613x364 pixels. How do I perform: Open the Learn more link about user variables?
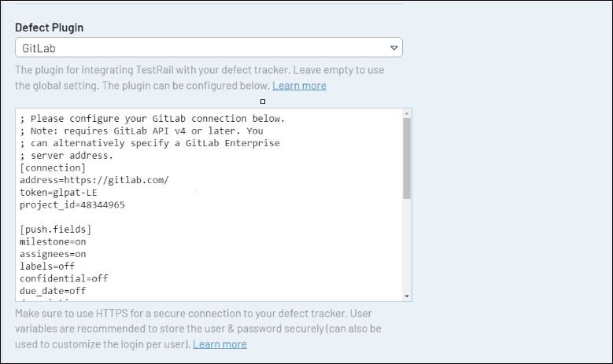point(220,344)
